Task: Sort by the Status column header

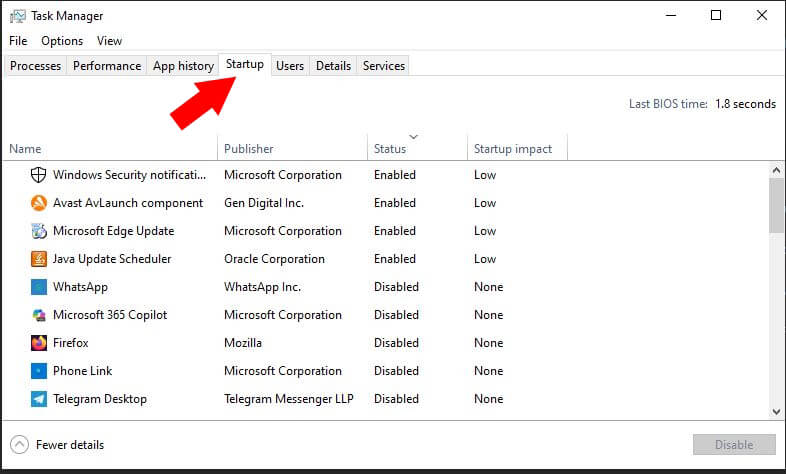Action: (x=390, y=149)
